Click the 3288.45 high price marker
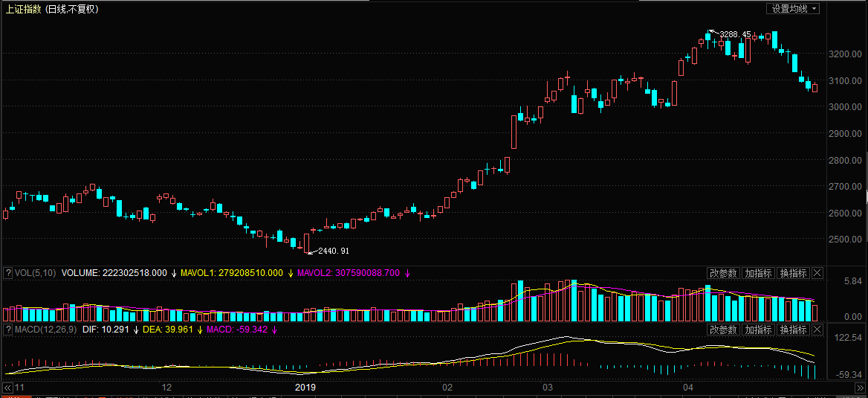This screenshot has width=868, height=398. pyautogui.click(x=735, y=34)
